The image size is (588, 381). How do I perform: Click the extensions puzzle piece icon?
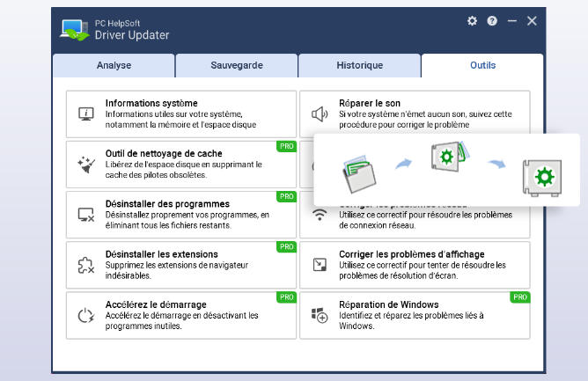tap(86, 265)
